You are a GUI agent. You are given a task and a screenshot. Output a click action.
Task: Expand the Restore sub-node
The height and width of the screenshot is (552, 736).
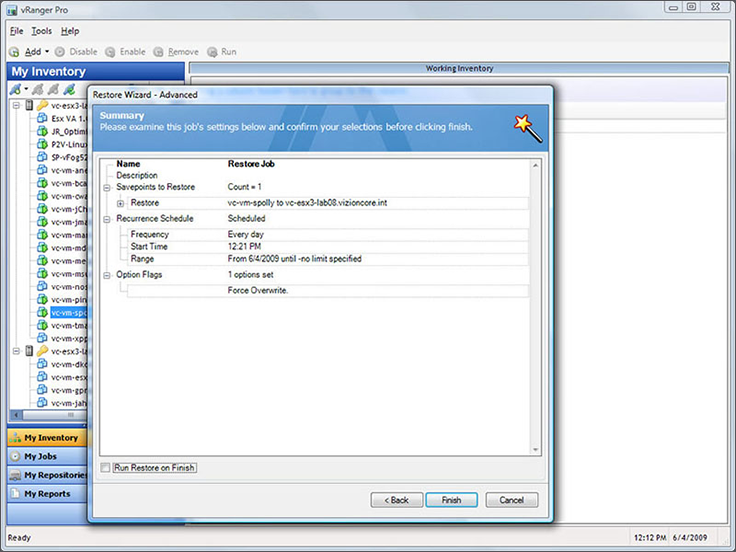click(121, 203)
